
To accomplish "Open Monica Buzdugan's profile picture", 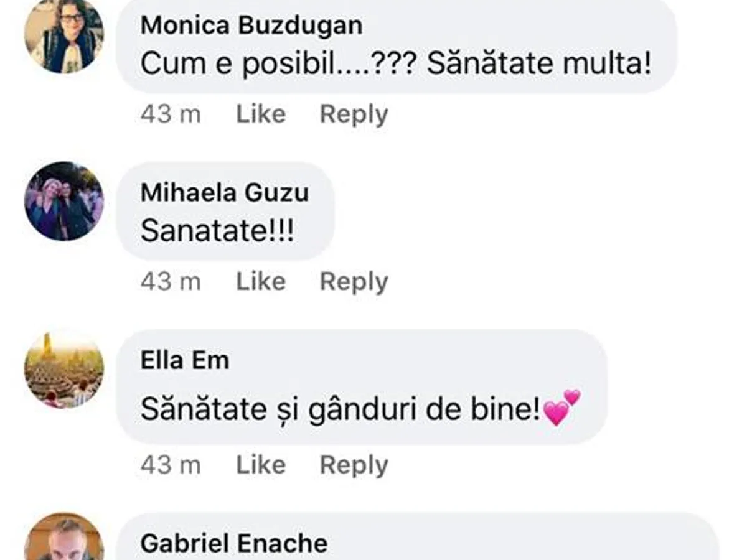I will (64, 34).
